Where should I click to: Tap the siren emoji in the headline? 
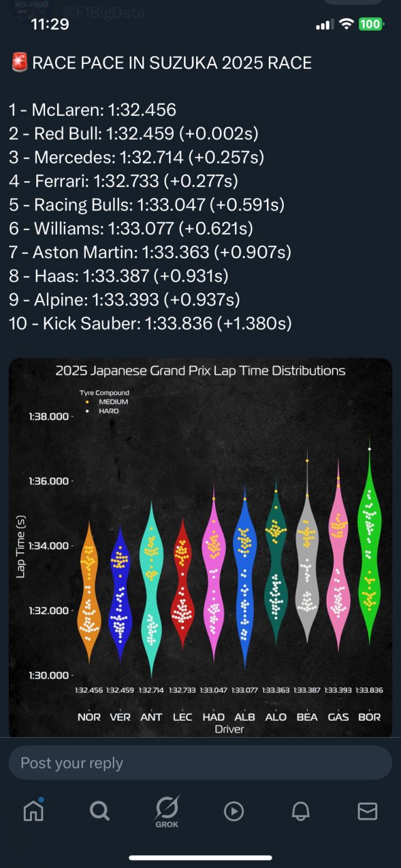click(x=19, y=63)
